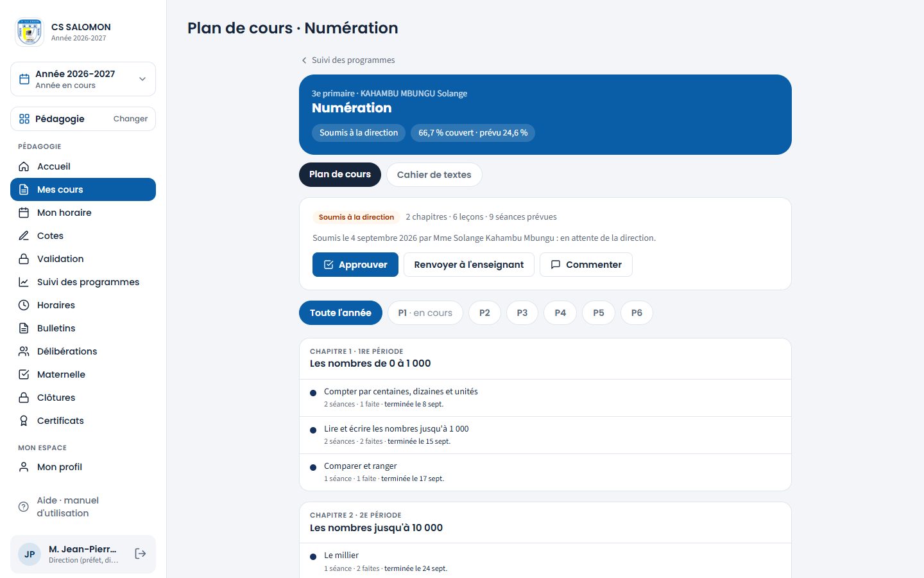Go back to Suivi des programmes

[x=348, y=60]
